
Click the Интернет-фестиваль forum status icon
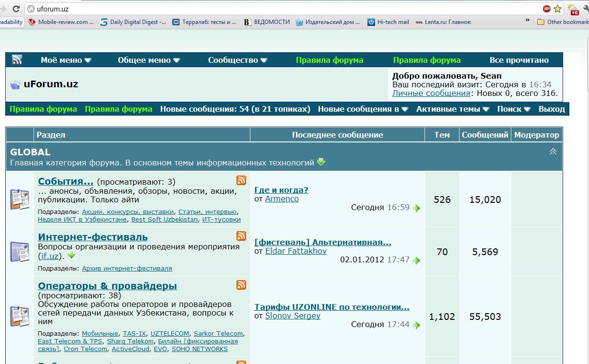[20, 252]
